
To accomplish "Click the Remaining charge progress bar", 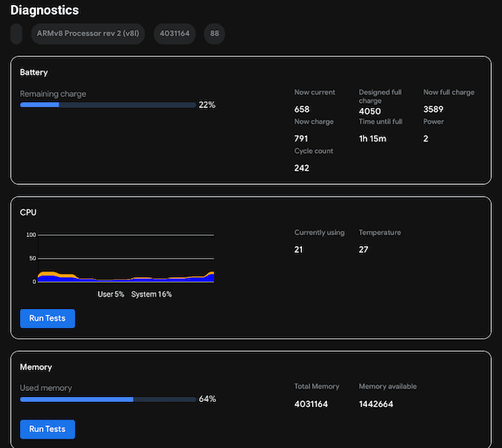I will (108, 105).
